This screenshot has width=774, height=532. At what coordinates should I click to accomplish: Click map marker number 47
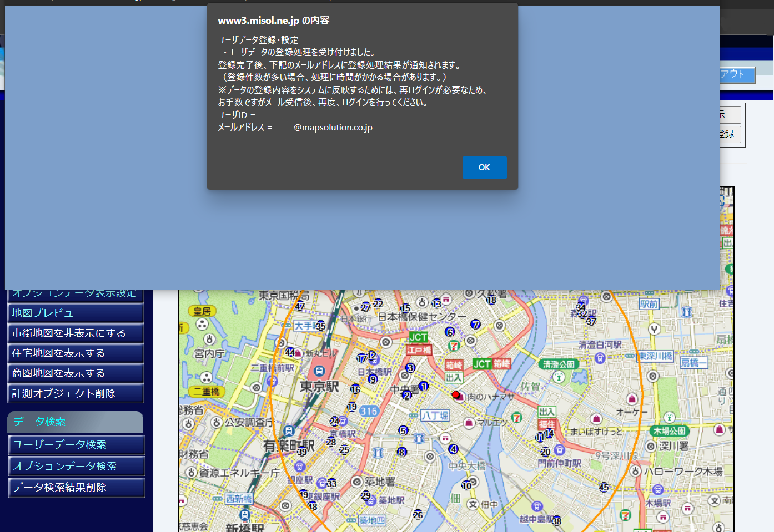point(300,306)
